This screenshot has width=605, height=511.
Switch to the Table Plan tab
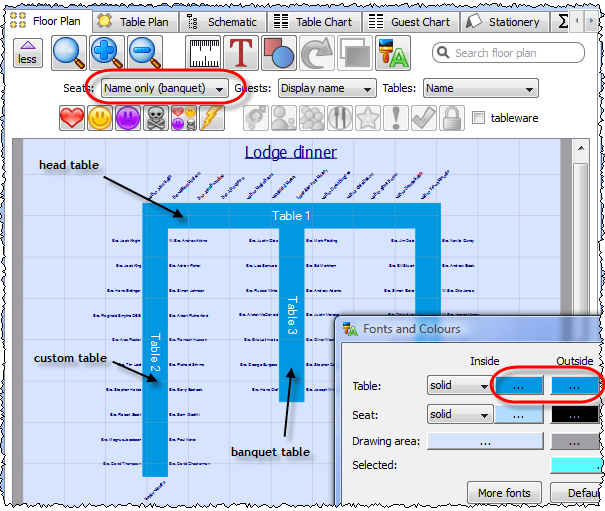coord(135,22)
